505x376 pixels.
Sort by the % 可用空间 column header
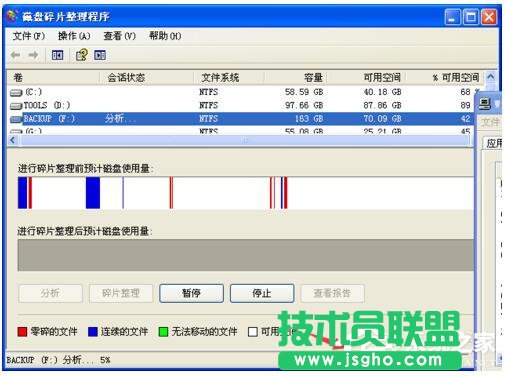444,78
